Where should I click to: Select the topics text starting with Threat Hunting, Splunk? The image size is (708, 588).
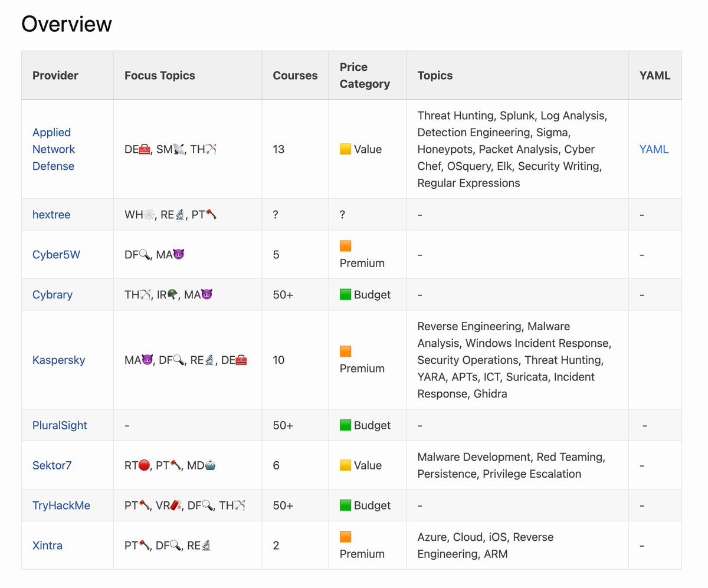[512, 149]
